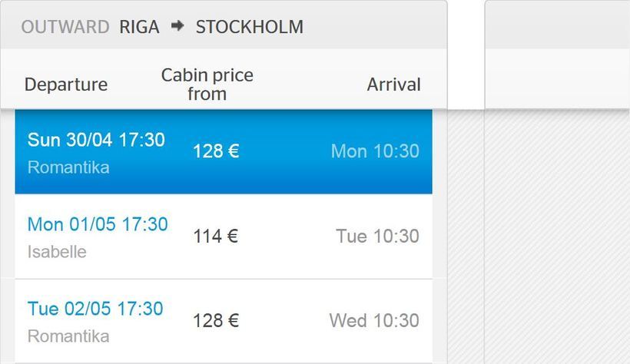Click the Isabelle ship name
Image resolution: width=630 pixels, height=364 pixels.
(57, 252)
